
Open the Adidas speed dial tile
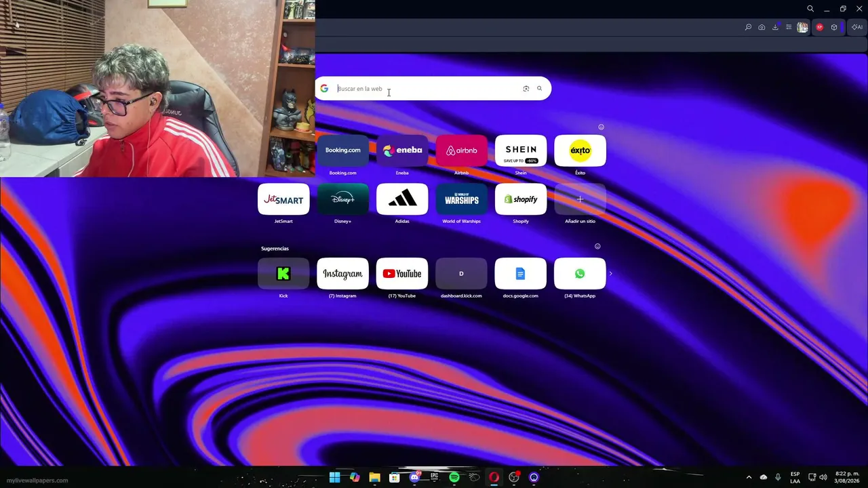[x=402, y=199]
